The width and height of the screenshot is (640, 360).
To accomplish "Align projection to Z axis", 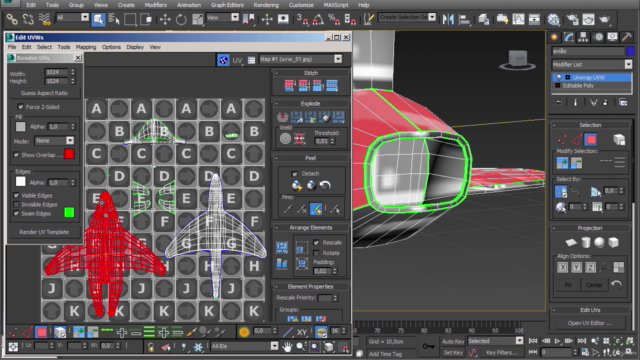I will click(590, 267).
